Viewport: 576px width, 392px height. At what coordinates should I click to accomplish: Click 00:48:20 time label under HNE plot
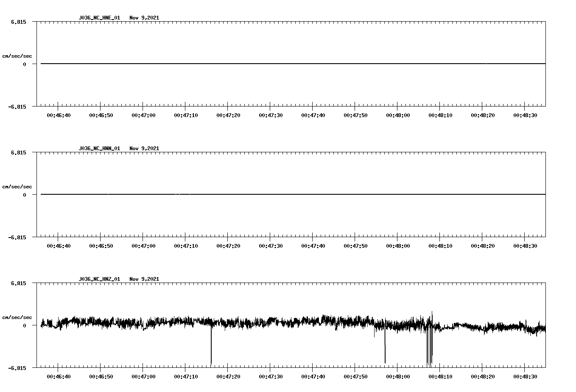pos(483,115)
